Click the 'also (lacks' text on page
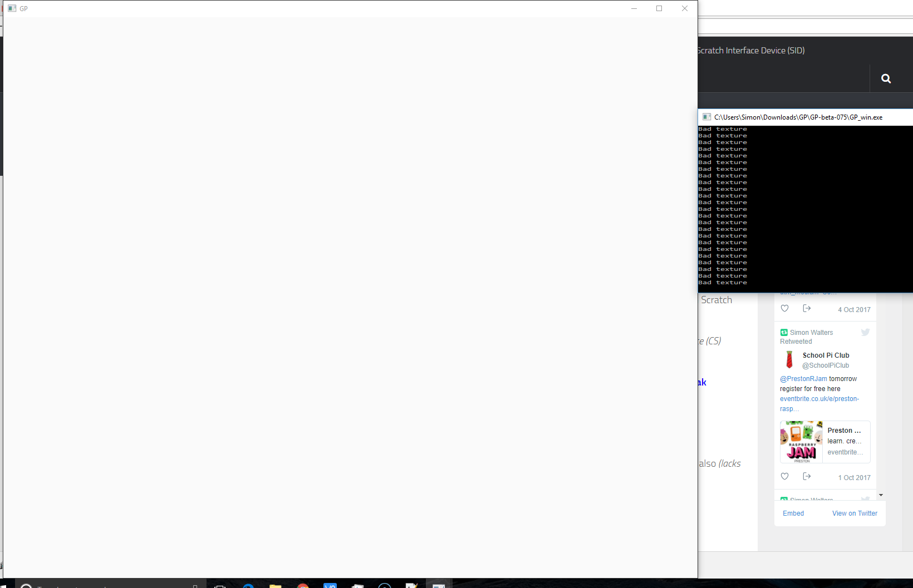Screen dimensions: 913x588 (x=720, y=463)
